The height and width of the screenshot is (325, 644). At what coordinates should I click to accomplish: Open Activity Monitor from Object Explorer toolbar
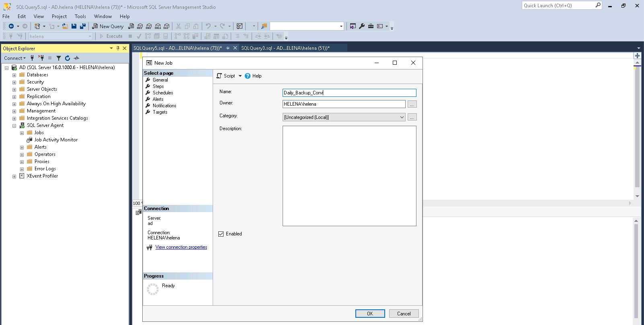[x=76, y=58]
